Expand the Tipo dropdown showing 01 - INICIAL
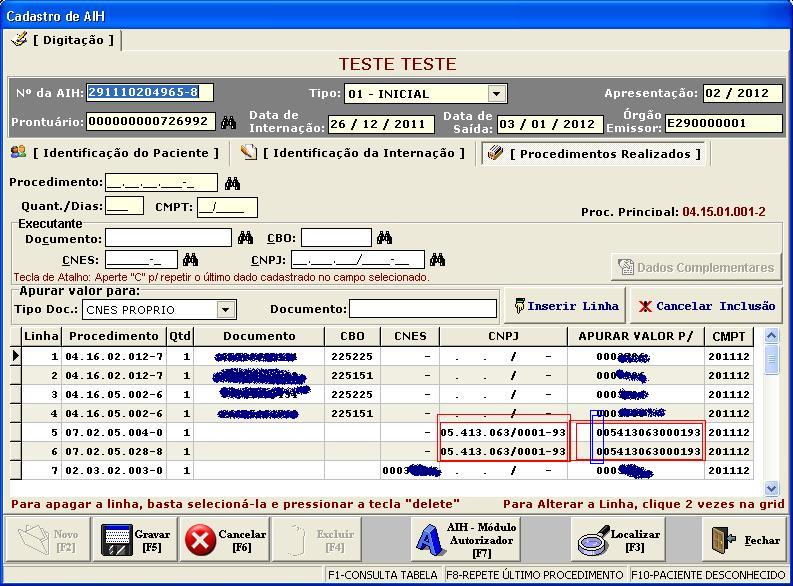 click(x=496, y=94)
